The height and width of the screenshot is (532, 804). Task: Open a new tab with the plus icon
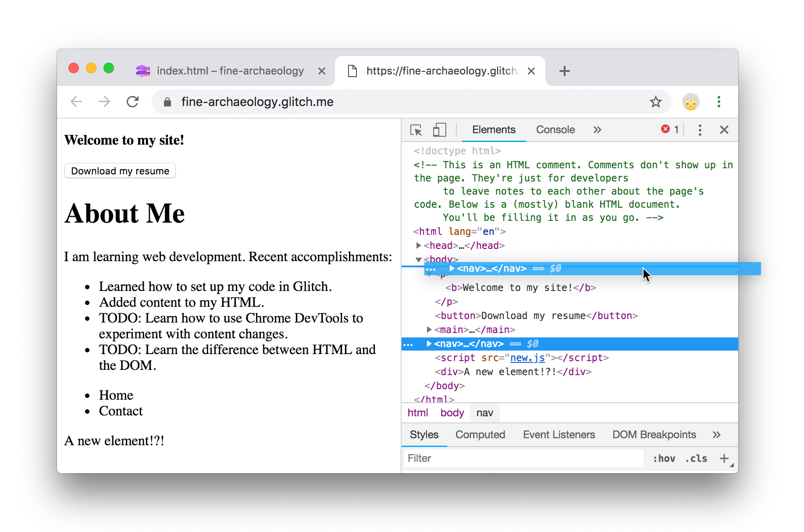[565, 71]
